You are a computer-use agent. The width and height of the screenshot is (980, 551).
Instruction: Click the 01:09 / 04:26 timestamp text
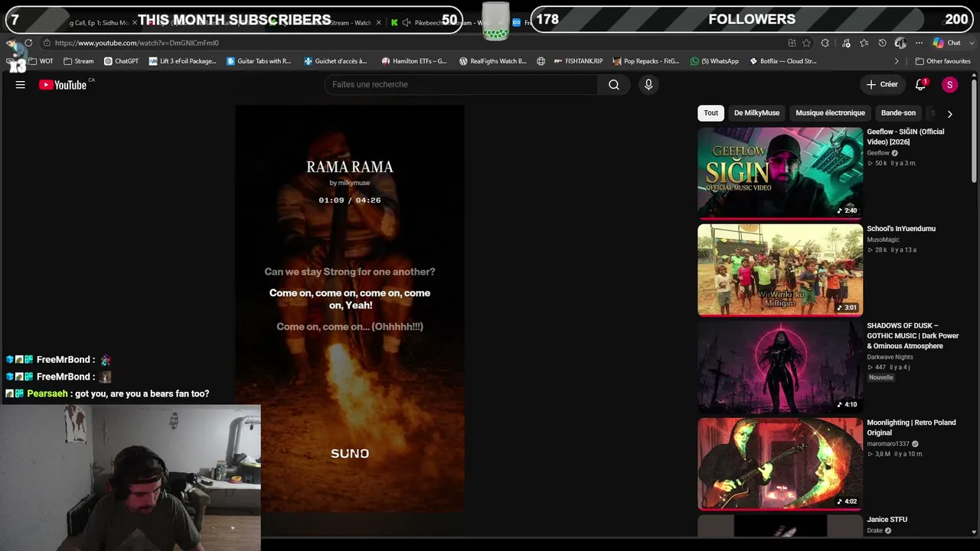[x=350, y=201]
